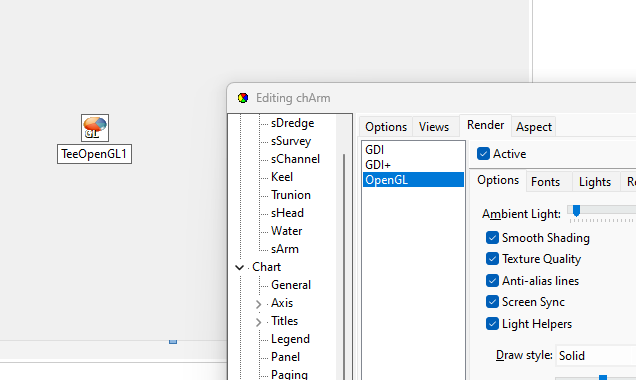Select the TeeOpenGL1 component label
This screenshot has height=380, width=636.
[94, 154]
